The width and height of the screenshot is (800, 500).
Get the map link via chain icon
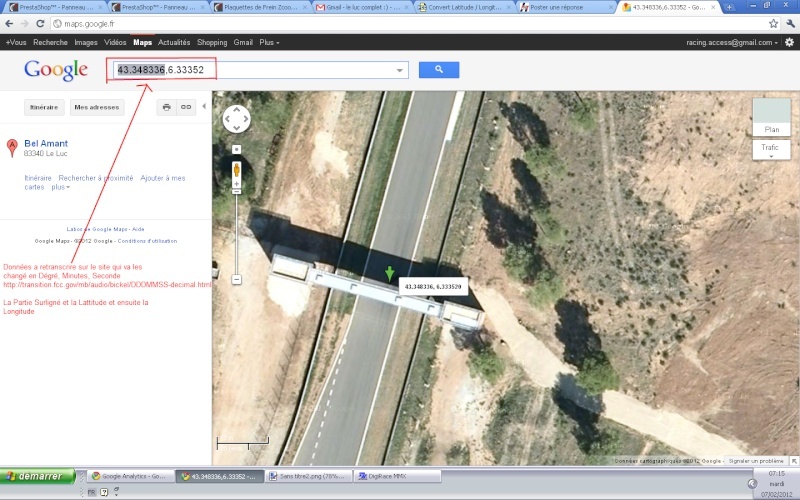(186, 107)
